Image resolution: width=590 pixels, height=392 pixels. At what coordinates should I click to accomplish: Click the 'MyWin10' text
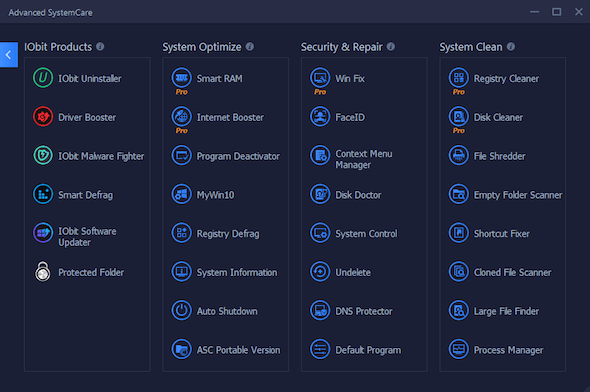click(x=216, y=195)
